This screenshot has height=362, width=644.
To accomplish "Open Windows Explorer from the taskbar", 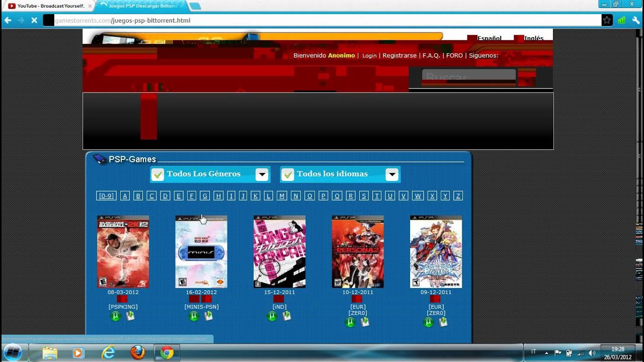I will pos(50,353).
